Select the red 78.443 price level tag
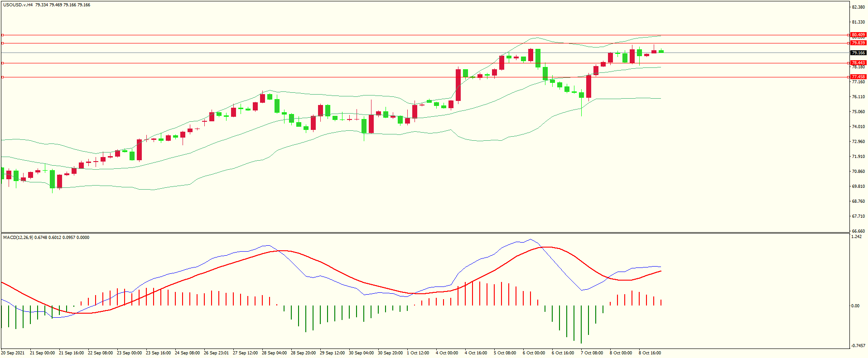The width and height of the screenshot is (868, 358). (x=858, y=63)
